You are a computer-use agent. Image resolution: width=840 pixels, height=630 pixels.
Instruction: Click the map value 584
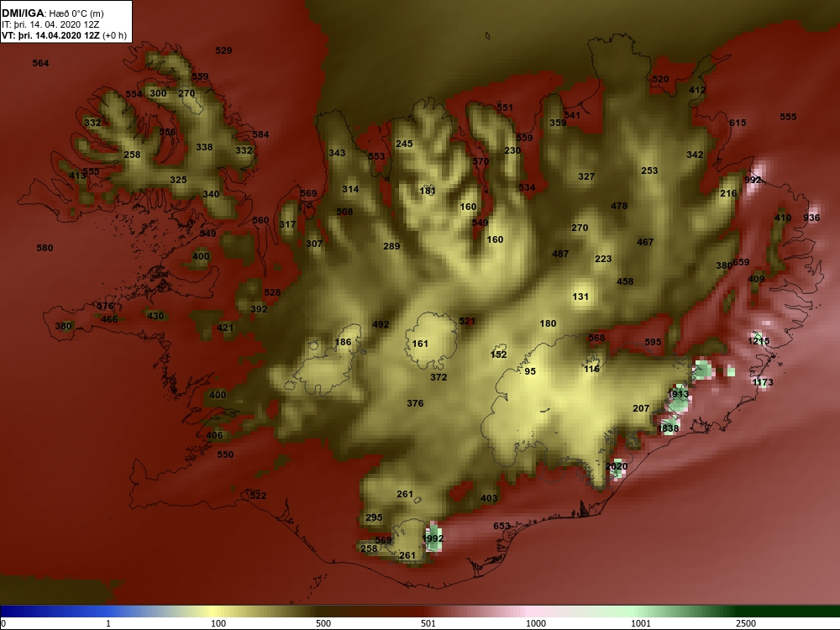pyautogui.click(x=260, y=134)
